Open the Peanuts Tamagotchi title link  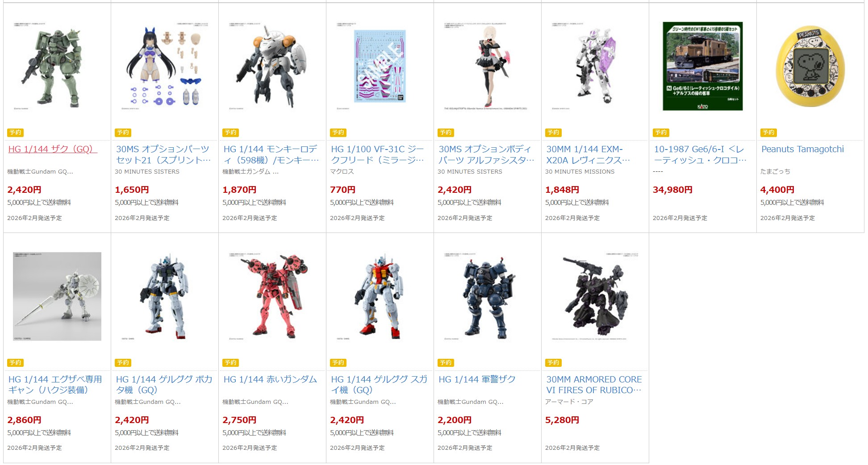802,149
